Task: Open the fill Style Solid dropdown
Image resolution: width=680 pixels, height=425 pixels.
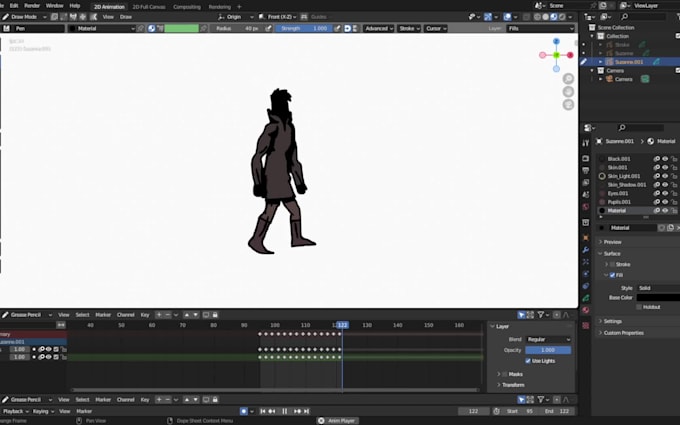Action: pyautogui.click(x=658, y=288)
